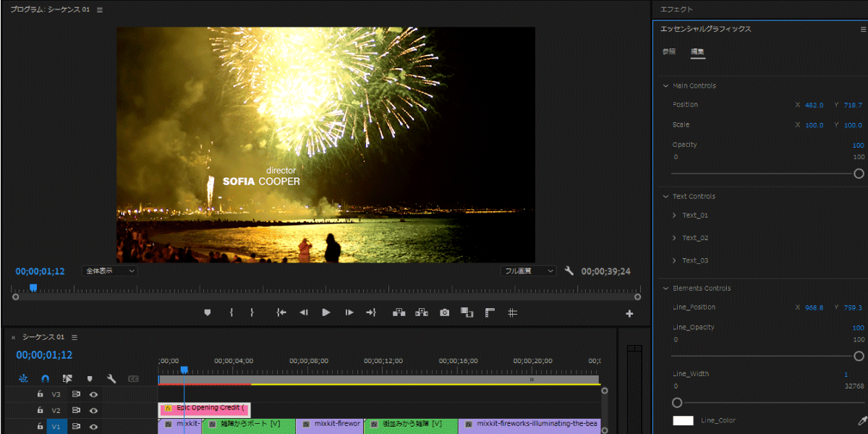Expand the Text_01 group
The height and width of the screenshot is (434, 868).
(674, 216)
